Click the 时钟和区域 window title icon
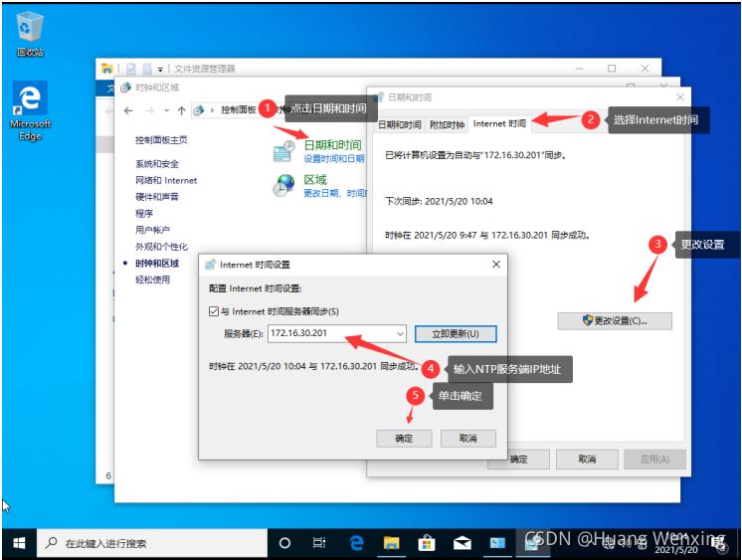 (x=125, y=88)
